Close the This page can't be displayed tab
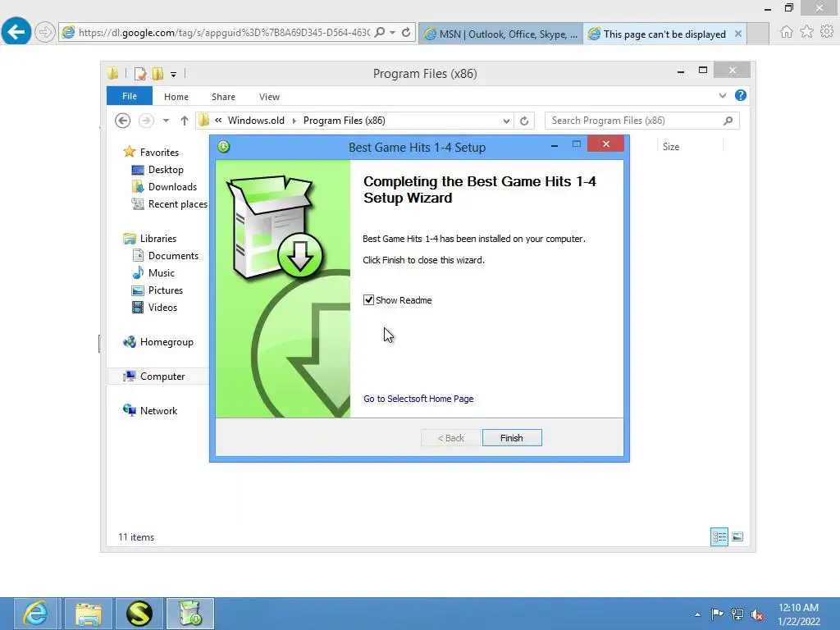Viewport: 840px width, 630px height. pyautogui.click(x=738, y=34)
